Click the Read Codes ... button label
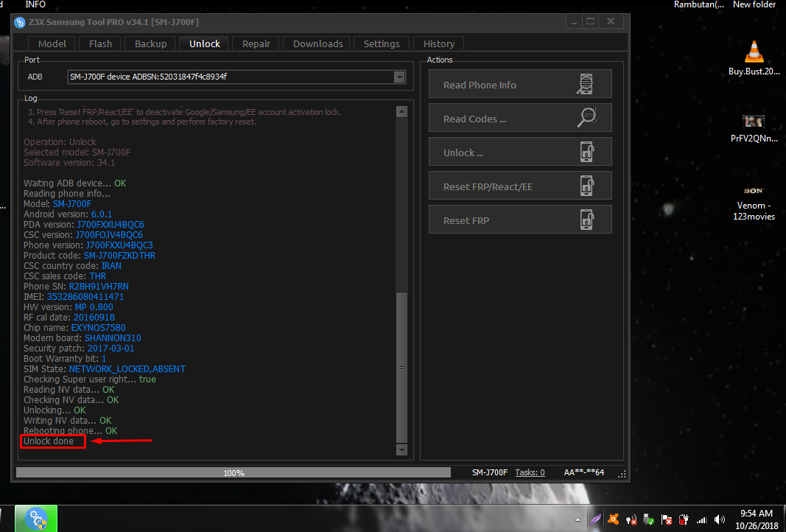 [x=474, y=119]
